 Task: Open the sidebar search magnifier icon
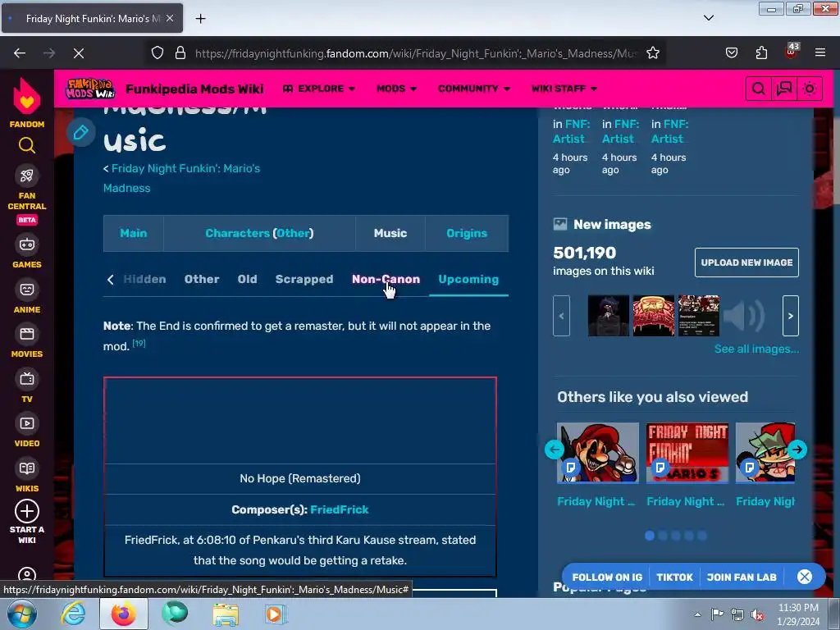[x=27, y=145]
